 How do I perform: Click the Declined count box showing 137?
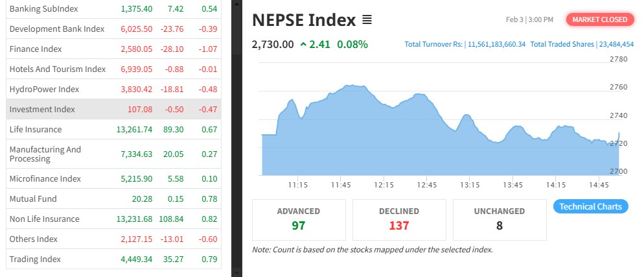click(x=399, y=219)
